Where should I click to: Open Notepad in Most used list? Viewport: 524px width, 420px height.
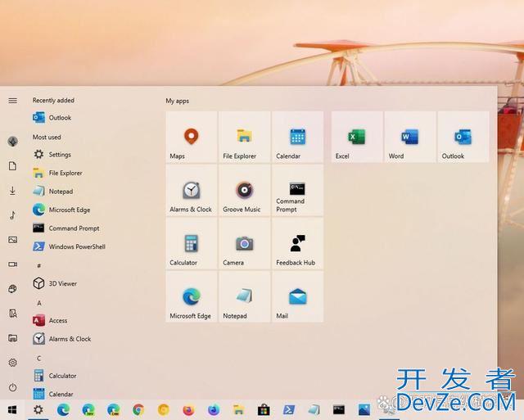click(x=52, y=191)
